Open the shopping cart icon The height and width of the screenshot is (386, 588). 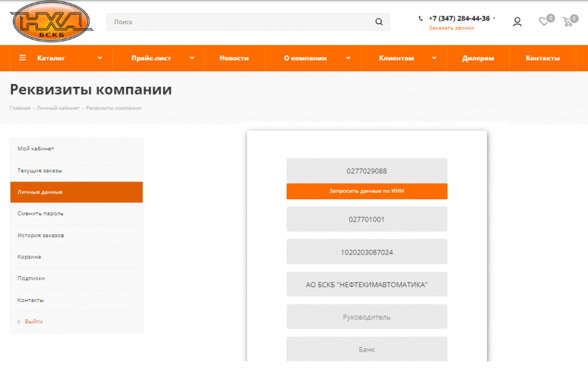coord(568,22)
